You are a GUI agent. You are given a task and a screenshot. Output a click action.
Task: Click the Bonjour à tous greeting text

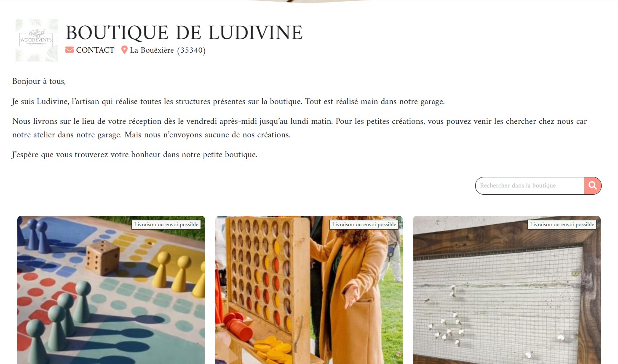coord(39,81)
